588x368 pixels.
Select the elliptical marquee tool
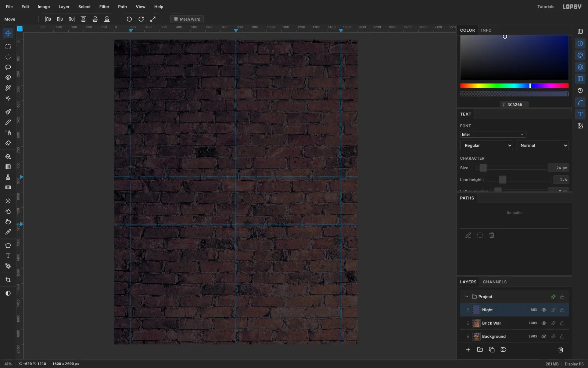pyautogui.click(x=8, y=57)
